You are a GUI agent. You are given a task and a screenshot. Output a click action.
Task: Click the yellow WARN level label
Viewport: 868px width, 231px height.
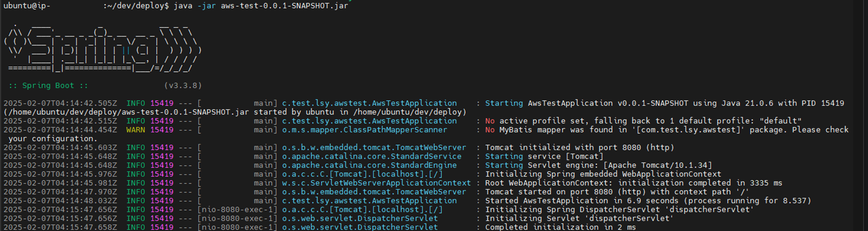point(135,130)
